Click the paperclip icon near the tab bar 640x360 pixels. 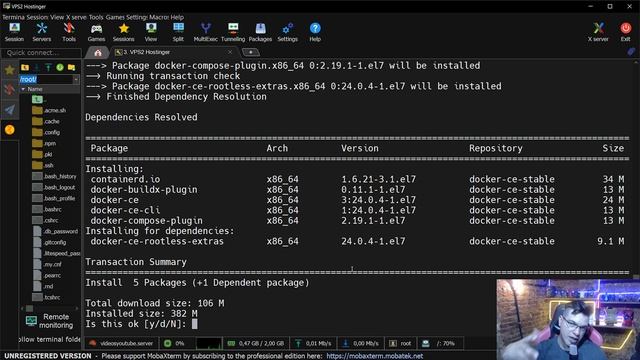pyautogui.click(x=631, y=52)
